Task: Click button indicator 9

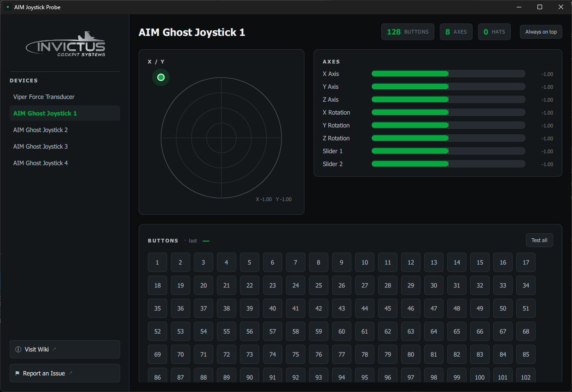Action: pyautogui.click(x=342, y=262)
